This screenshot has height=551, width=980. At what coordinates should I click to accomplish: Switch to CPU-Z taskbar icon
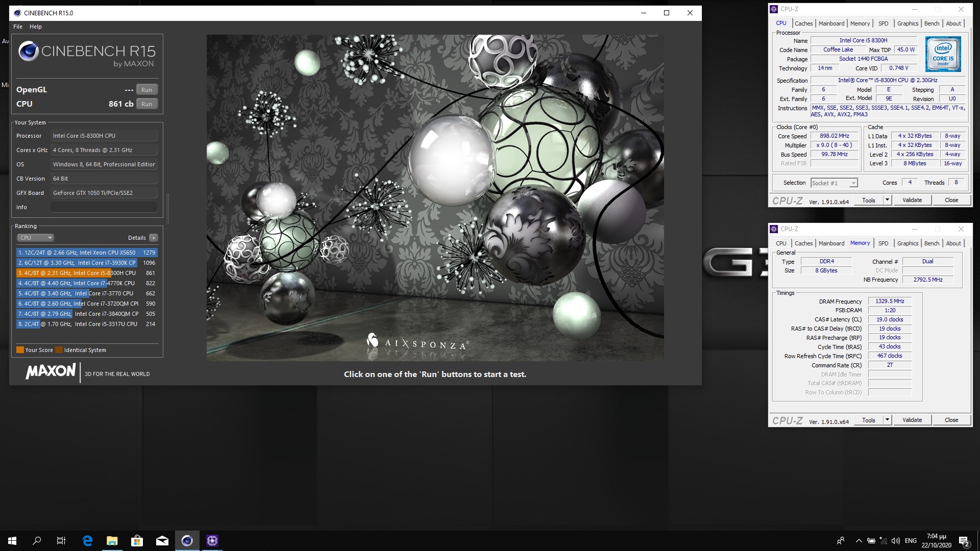[x=212, y=541]
